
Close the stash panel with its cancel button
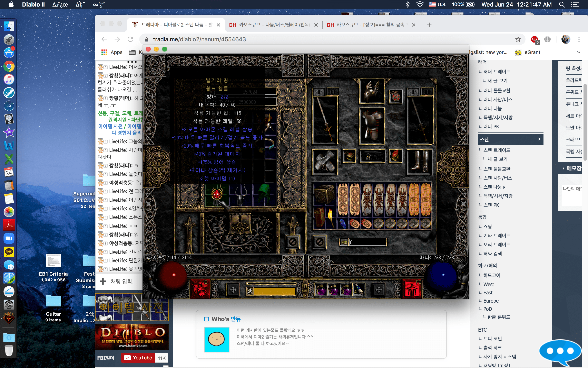click(x=293, y=242)
